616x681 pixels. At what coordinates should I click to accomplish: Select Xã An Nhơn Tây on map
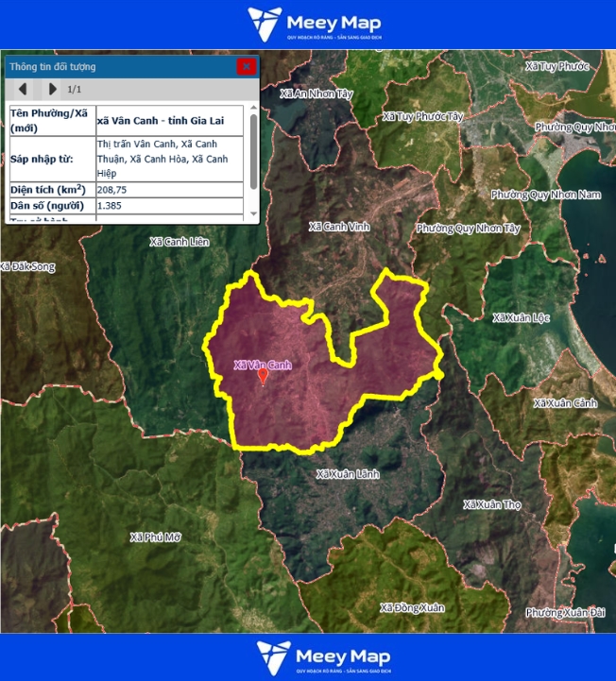[x=317, y=94]
